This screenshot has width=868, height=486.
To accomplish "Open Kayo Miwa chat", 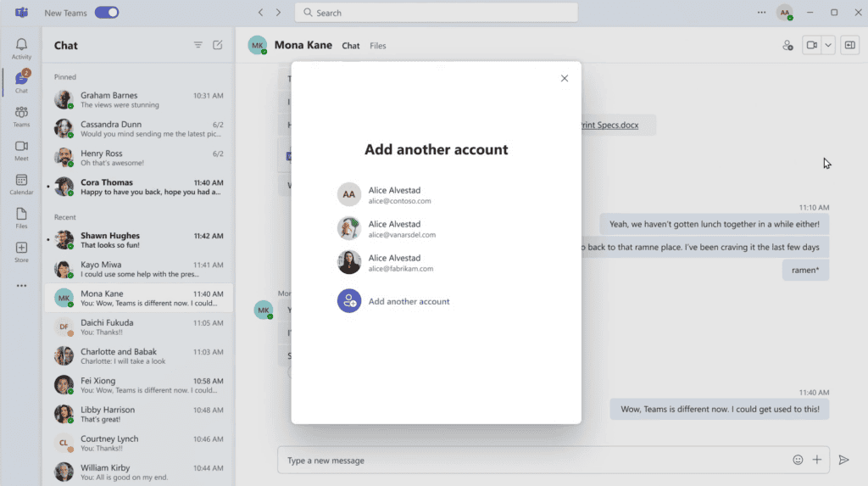I will click(138, 269).
